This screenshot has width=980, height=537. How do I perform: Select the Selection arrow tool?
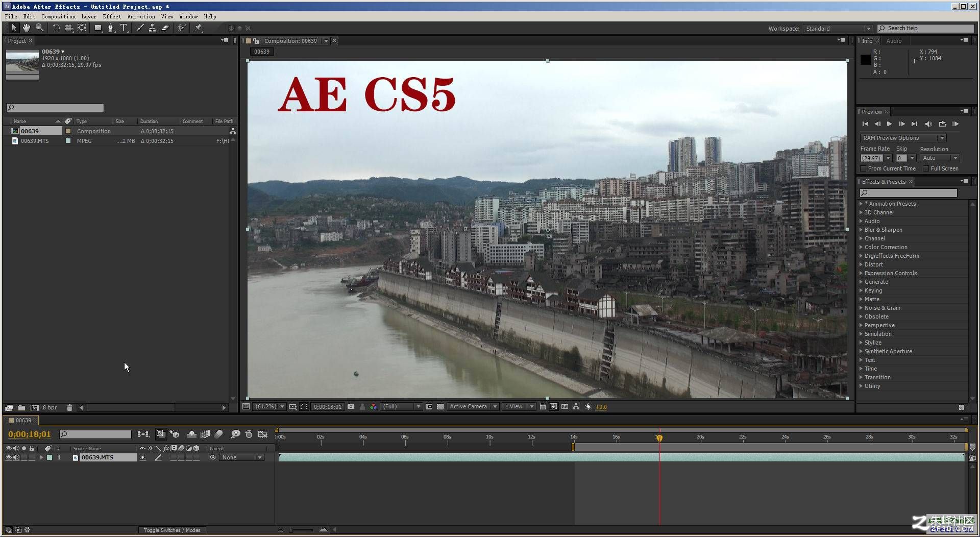[14, 28]
